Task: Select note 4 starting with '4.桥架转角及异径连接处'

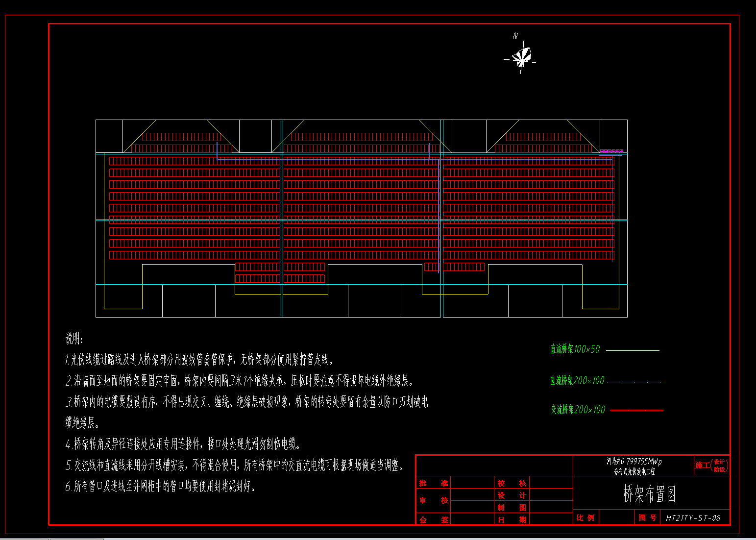Action: pyautogui.click(x=183, y=444)
